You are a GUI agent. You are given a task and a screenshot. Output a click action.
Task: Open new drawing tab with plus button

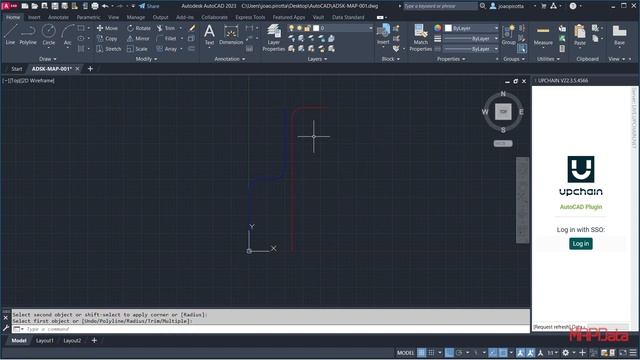[90, 69]
